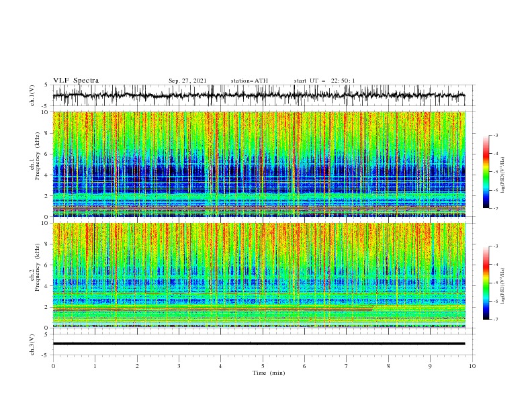
Task: Click the "ch.1(V)" waveform axis label
Action: [x=32, y=95]
